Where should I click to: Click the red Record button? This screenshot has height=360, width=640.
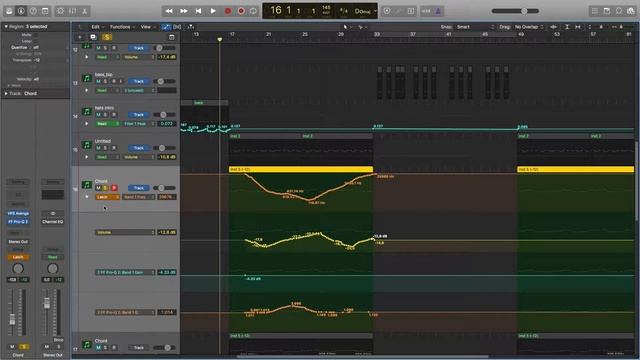click(x=228, y=11)
